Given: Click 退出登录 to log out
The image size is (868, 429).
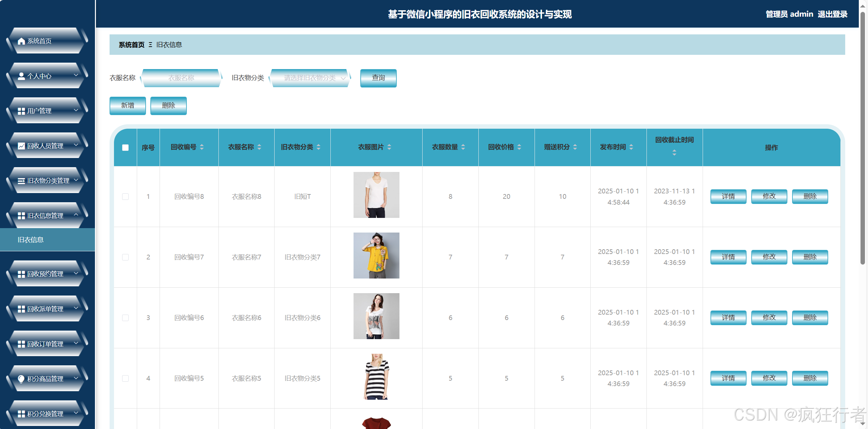Looking at the screenshot, I should coord(832,14).
